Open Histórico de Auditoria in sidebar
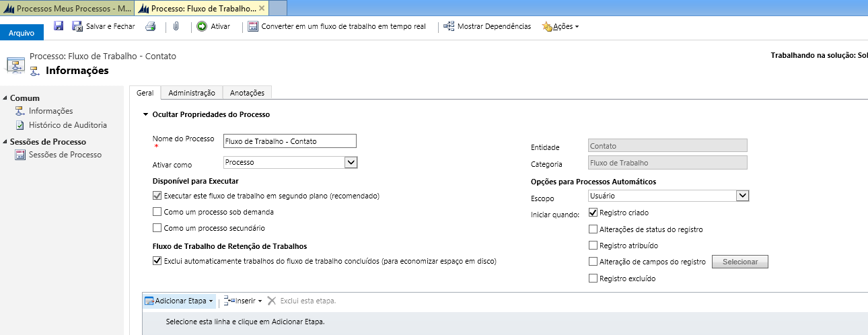Screen dimensions: 868x335 (x=67, y=125)
